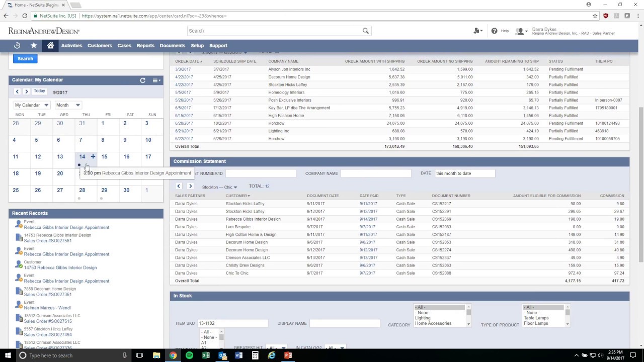Click the global Search input field

[275, 31]
